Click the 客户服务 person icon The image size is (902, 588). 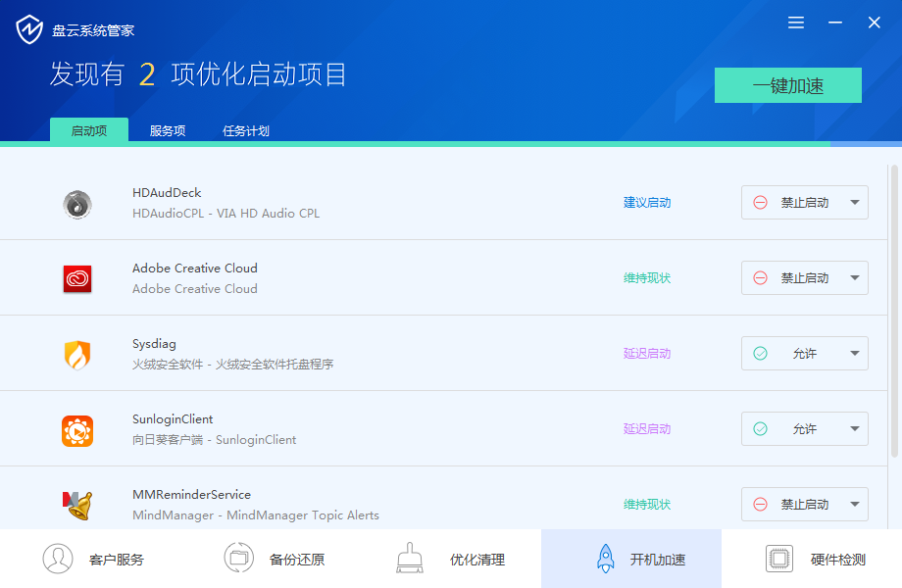tap(58, 559)
